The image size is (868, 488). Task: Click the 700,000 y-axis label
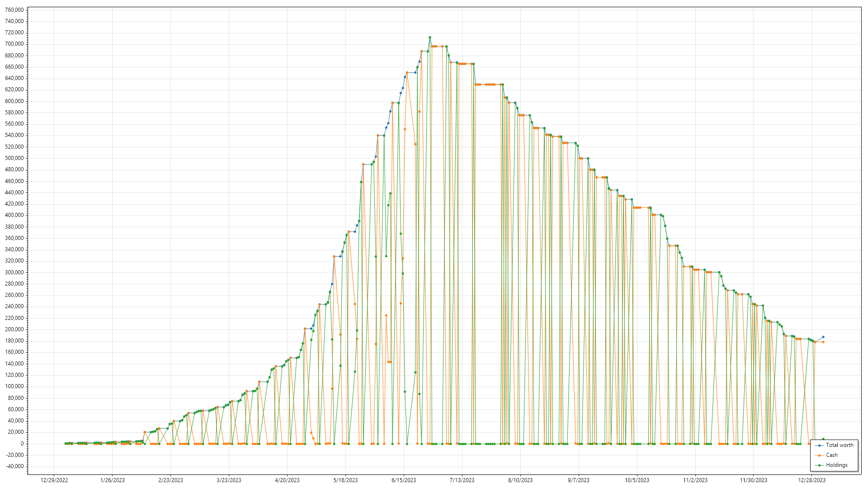tap(14, 44)
